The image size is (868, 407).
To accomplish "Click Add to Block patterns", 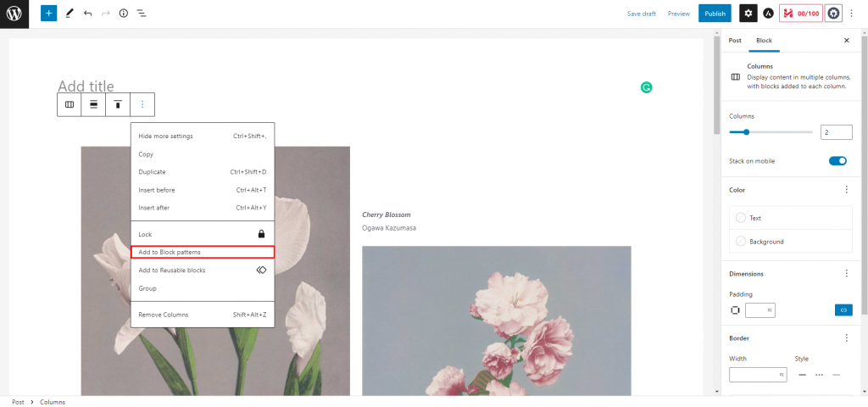I will (203, 252).
